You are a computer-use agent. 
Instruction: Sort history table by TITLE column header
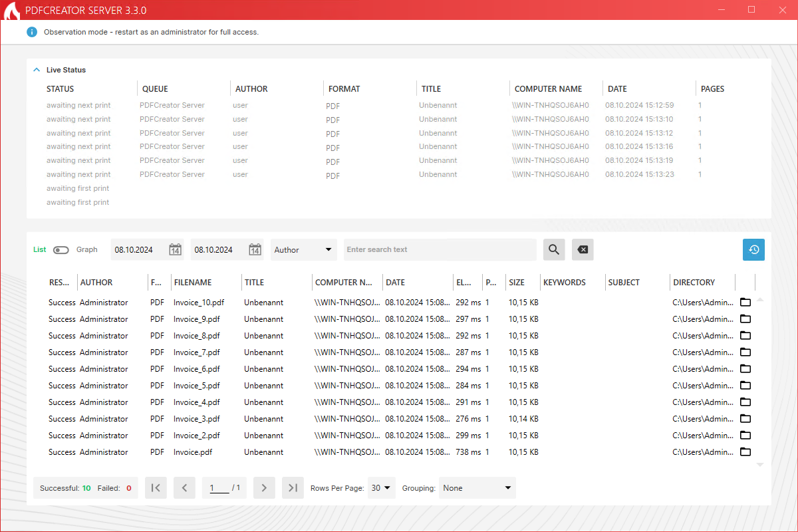tap(254, 283)
